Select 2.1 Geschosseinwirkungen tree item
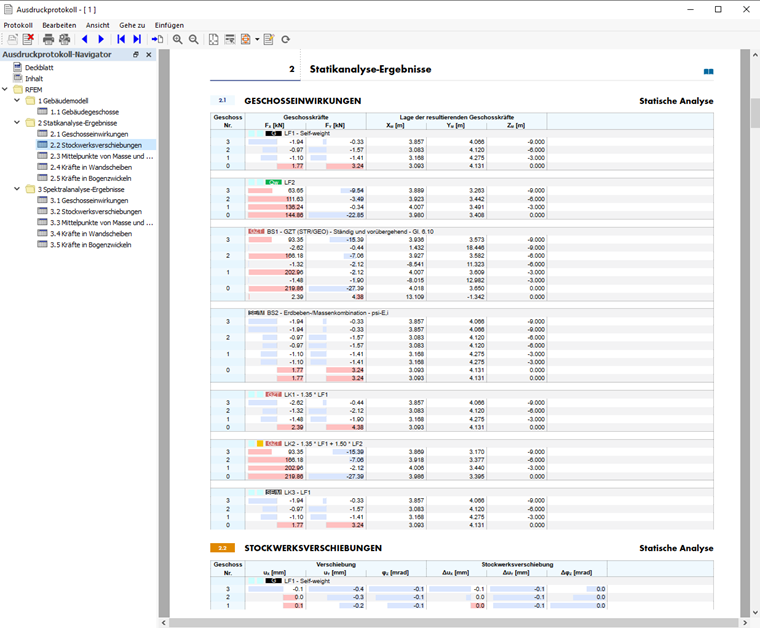 point(89,134)
